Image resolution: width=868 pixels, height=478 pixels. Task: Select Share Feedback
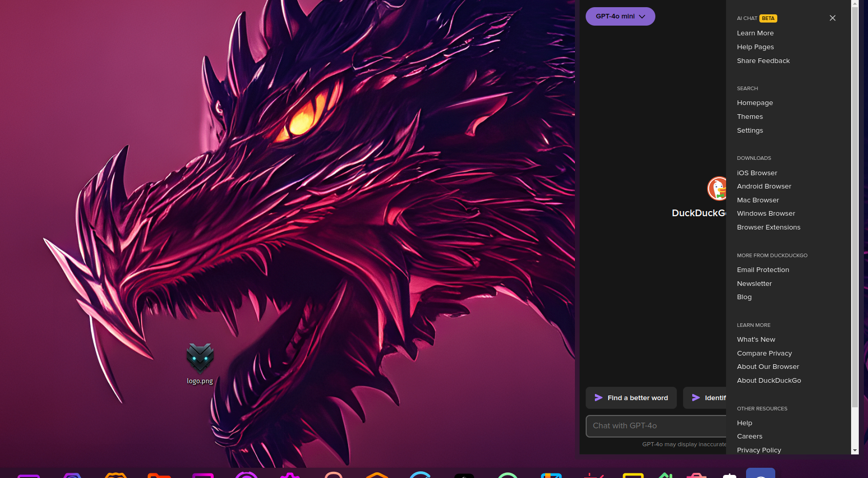(763, 61)
